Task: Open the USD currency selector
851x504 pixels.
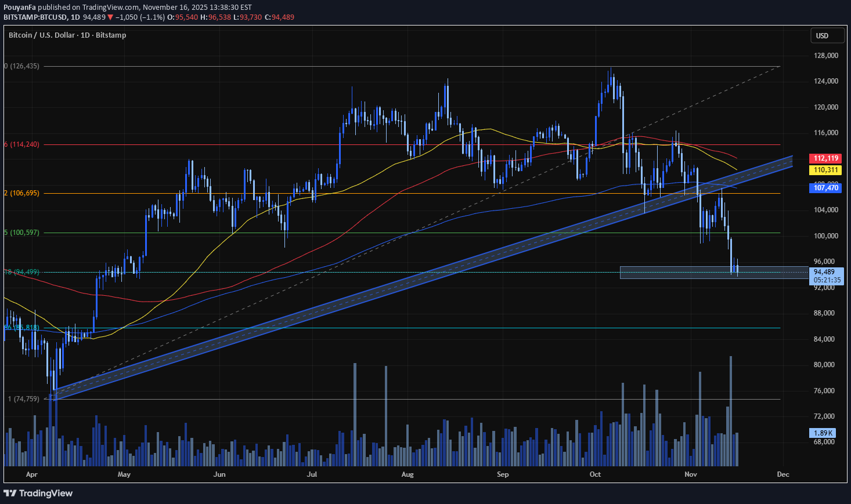Action: (x=827, y=35)
